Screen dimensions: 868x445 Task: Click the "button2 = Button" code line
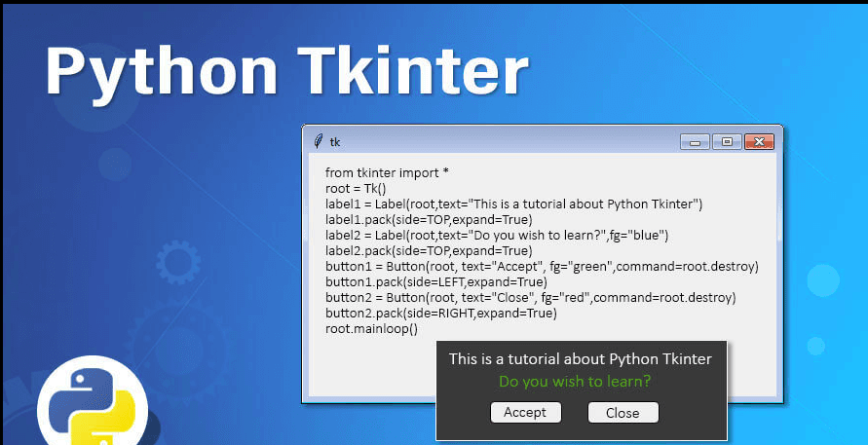[530, 297]
